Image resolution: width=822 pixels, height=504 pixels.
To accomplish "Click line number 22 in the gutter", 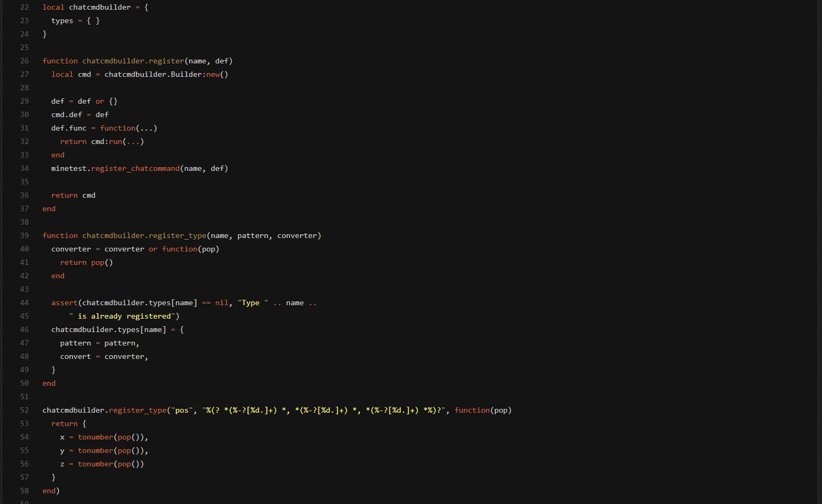I will [x=24, y=7].
